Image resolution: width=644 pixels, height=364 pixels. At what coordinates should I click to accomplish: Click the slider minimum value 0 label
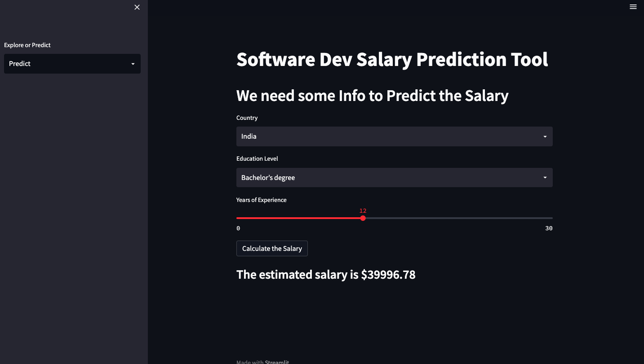point(238,228)
